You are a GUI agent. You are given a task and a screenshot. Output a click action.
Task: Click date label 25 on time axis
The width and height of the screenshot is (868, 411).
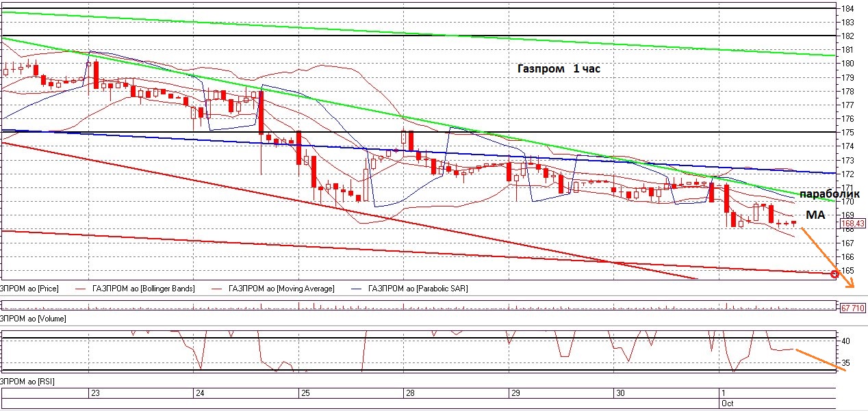coord(305,393)
